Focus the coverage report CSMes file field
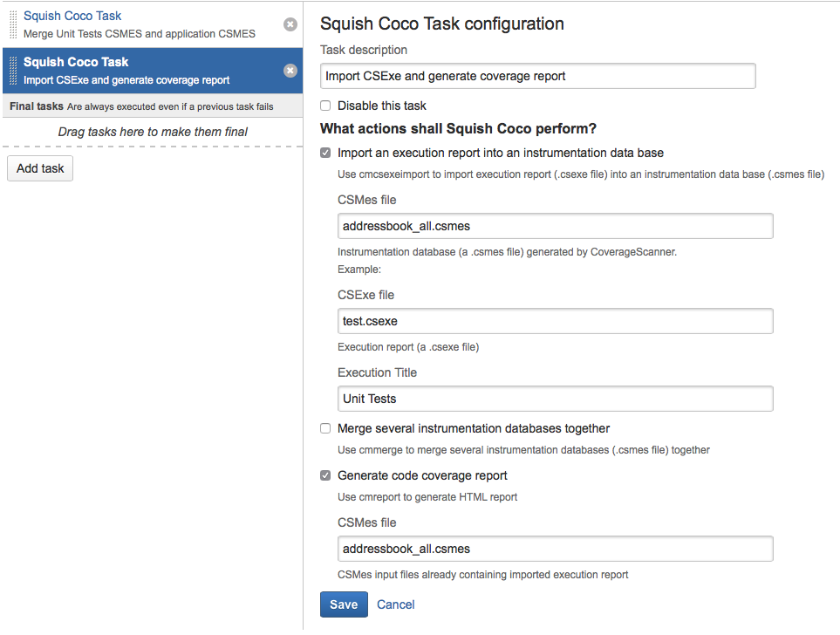 [555, 549]
